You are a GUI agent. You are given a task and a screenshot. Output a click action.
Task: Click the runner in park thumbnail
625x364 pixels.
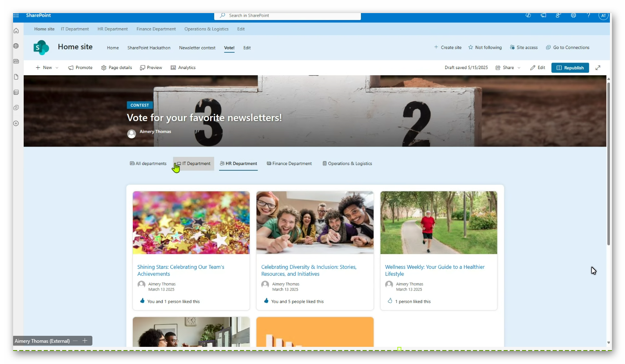[439, 223]
